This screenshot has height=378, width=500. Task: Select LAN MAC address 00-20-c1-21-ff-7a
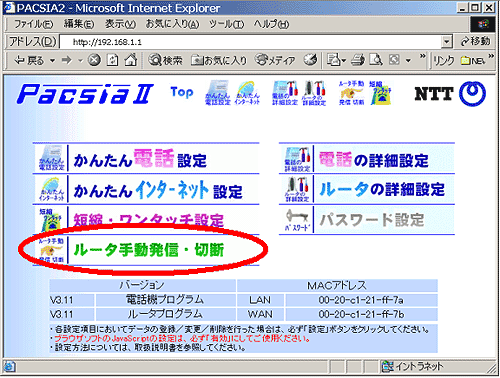[x=361, y=300]
